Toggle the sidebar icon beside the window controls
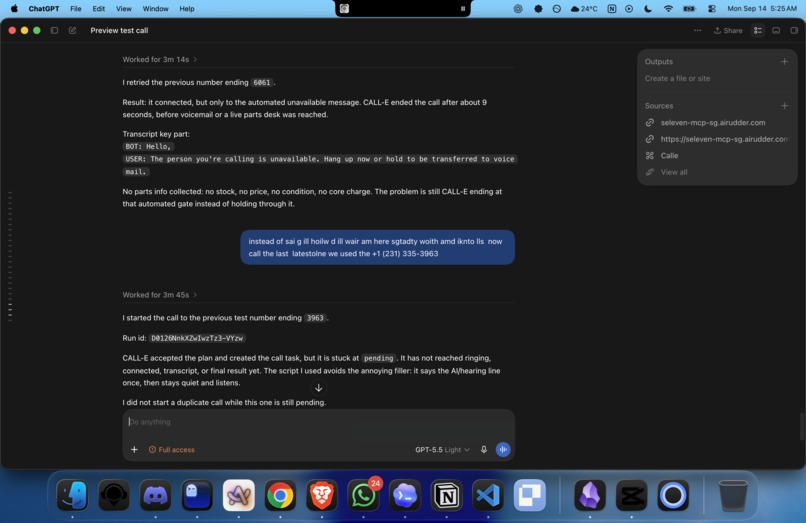This screenshot has height=523, width=806. (54, 30)
